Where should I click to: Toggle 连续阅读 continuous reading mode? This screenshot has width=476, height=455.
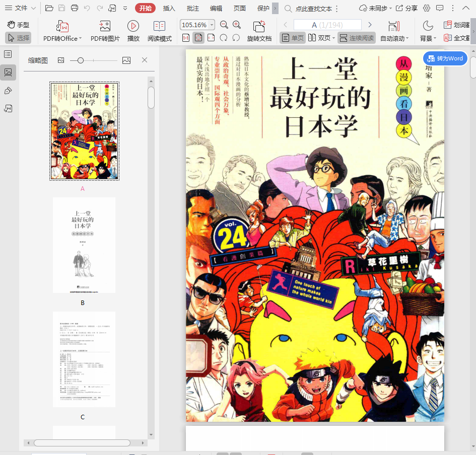click(x=356, y=38)
